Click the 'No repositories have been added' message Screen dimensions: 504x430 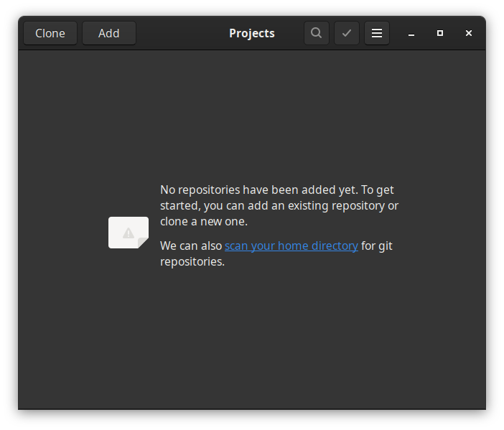[276, 190]
